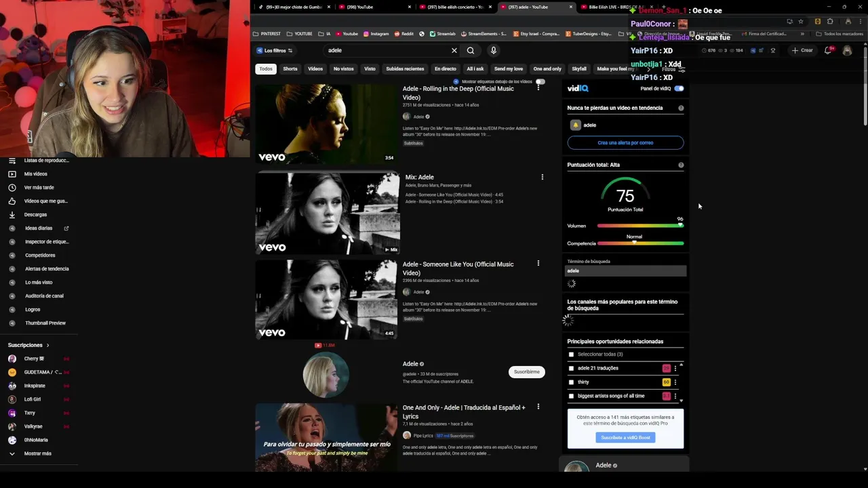868x488 pixels.
Task: Open Videos que me gustan thumbs-up icon
Action: [12, 201]
